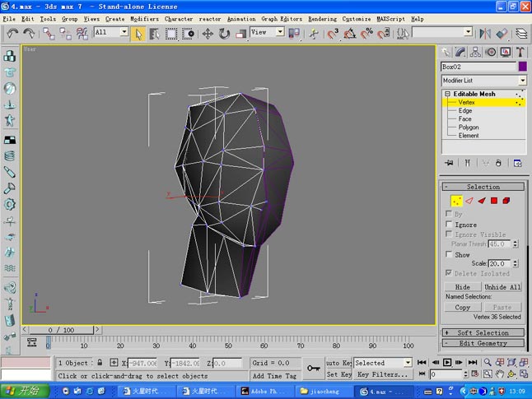
Task: Open the Rendering menu
Action: pos(322,19)
